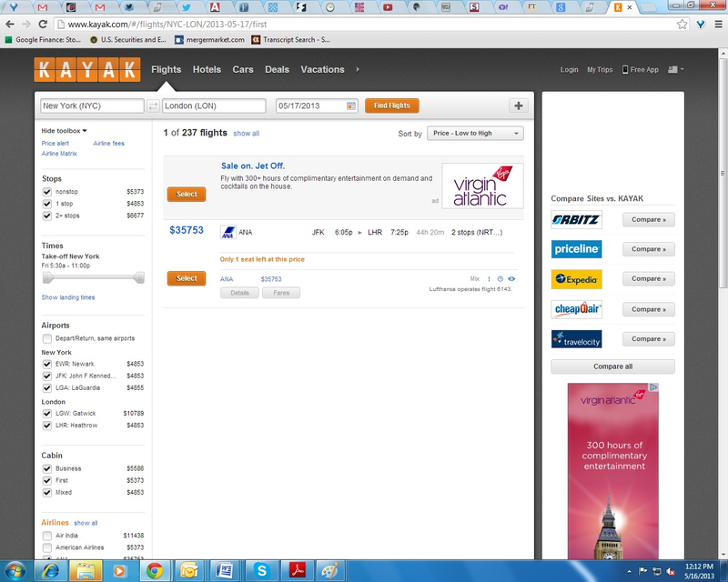Open the date calendar picker icon
This screenshot has width=728, height=582.
351,105
